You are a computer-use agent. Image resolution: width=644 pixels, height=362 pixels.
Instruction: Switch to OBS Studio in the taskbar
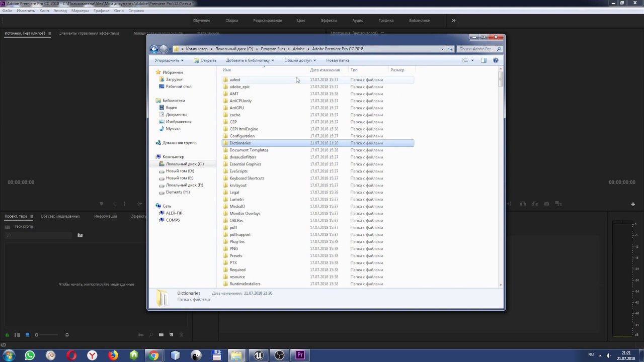click(279, 355)
